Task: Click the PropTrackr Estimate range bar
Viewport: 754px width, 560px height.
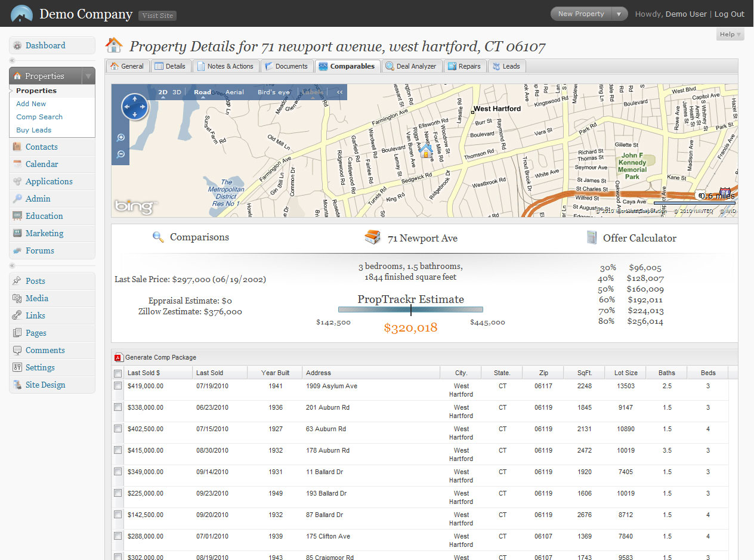Action: pos(410,310)
